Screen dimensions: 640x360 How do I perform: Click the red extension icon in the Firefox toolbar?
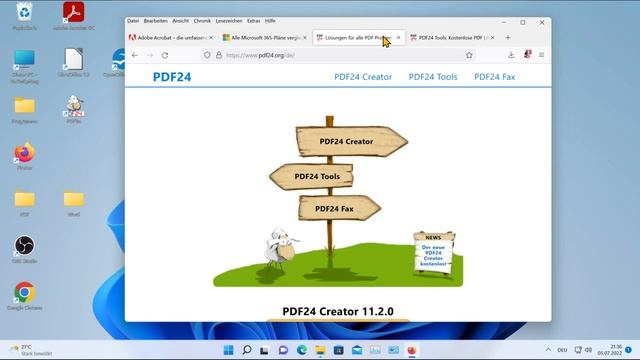[x=527, y=54]
